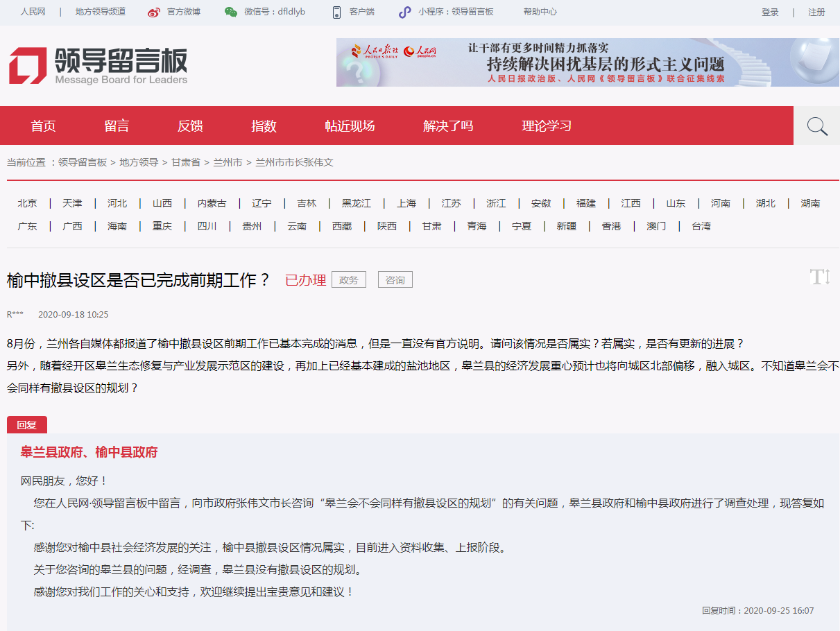Click the mini-program icon in top bar
Image resolution: width=840 pixels, height=631 pixels.
point(404,12)
